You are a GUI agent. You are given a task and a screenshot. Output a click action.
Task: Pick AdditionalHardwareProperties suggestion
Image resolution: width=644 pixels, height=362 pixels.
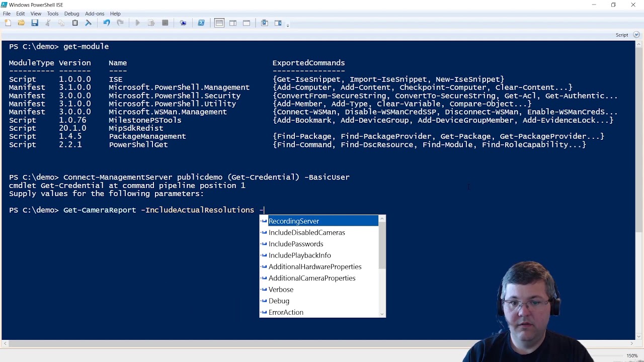[319, 266]
